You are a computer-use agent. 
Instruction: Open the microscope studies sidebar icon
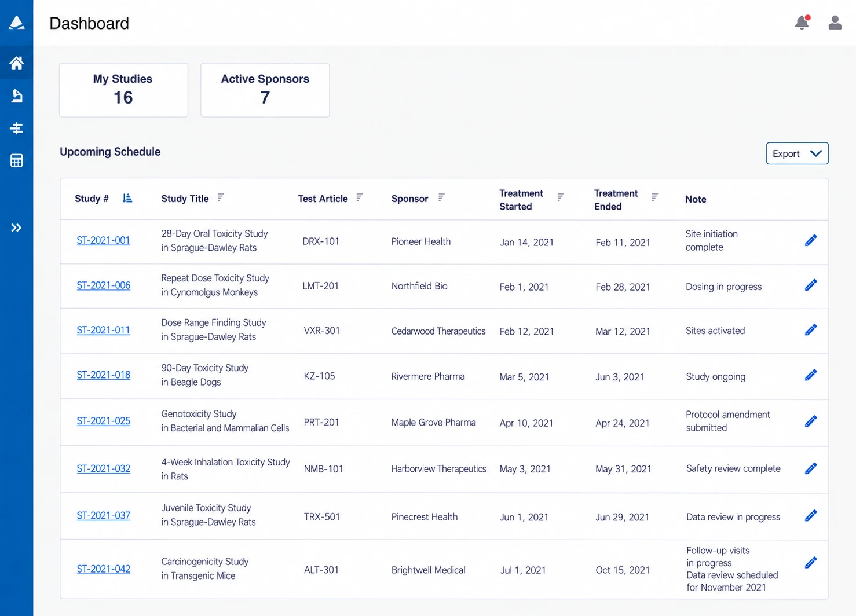[17, 96]
